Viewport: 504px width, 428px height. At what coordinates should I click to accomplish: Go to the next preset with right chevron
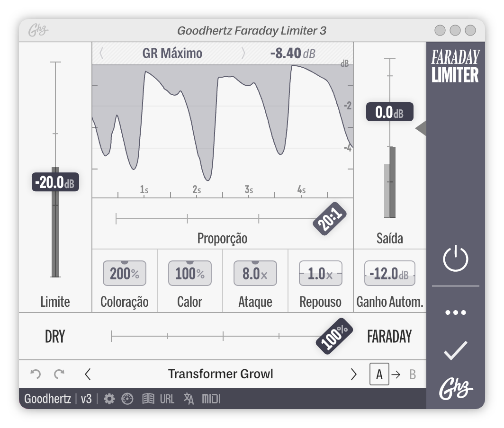(353, 374)
